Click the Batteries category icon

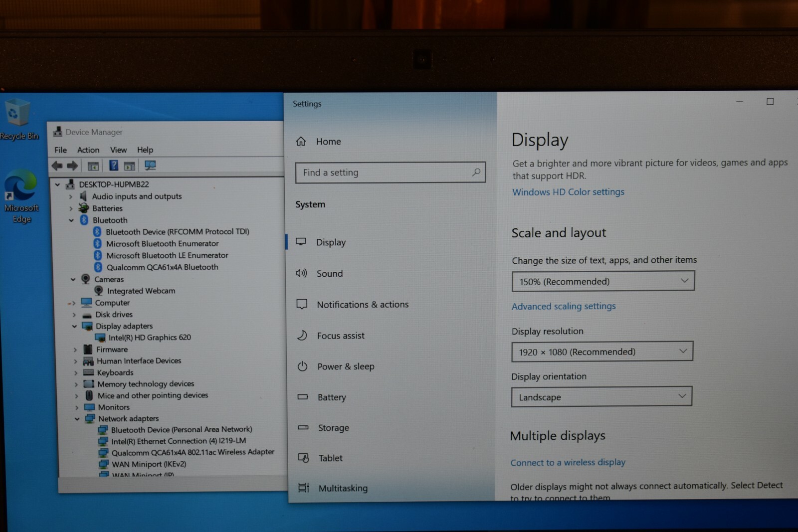(84, 208)
